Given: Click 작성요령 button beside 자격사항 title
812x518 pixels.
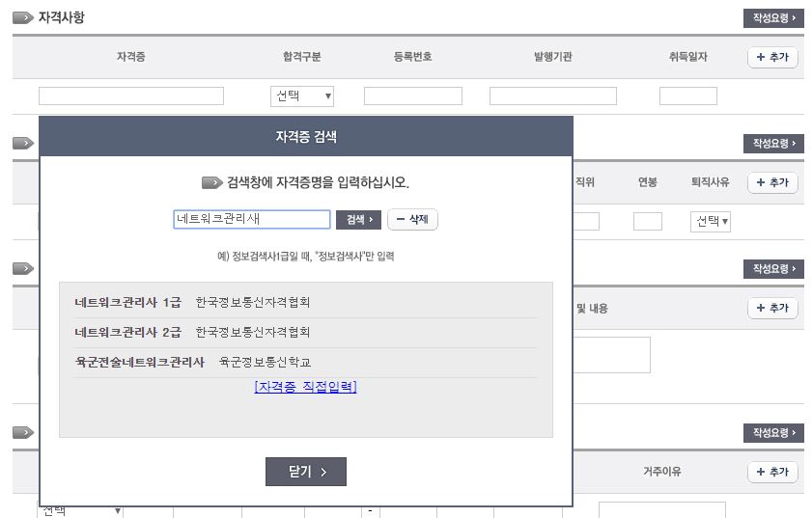Looking at the screenshot, I should coord(772,18).
